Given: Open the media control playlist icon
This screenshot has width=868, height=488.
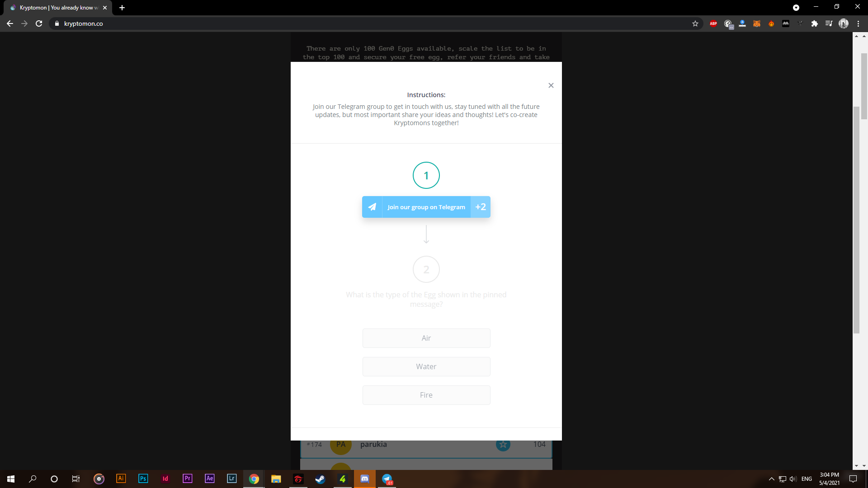Looking at the screenshot, I should tap(829, 23).
